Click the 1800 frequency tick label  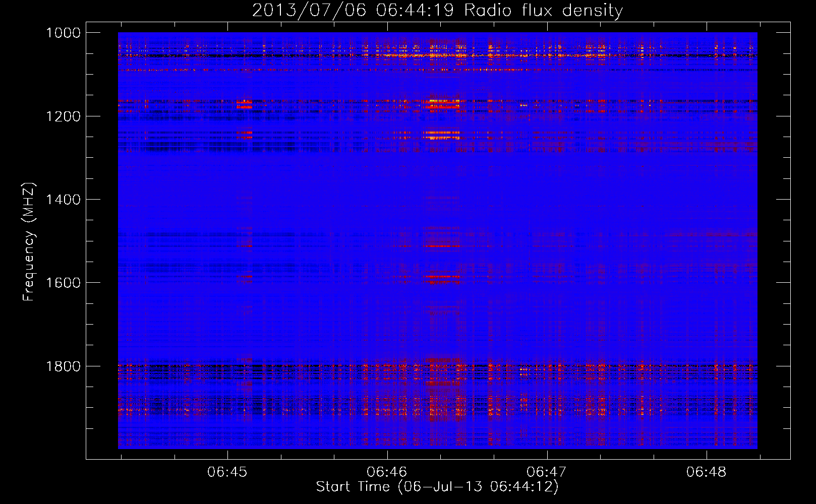(63, 366)
